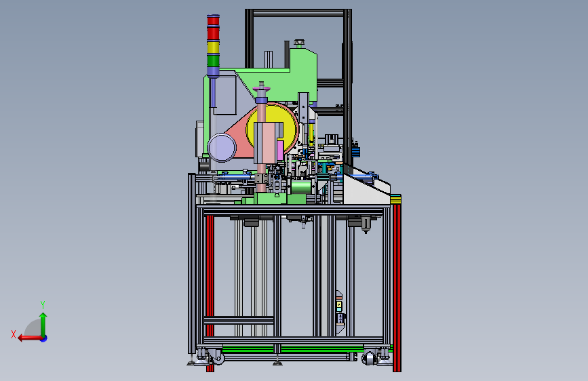Screen dimensions: 588x381
Task: Click the red X axis arrow of the triad
Action: 29,338
